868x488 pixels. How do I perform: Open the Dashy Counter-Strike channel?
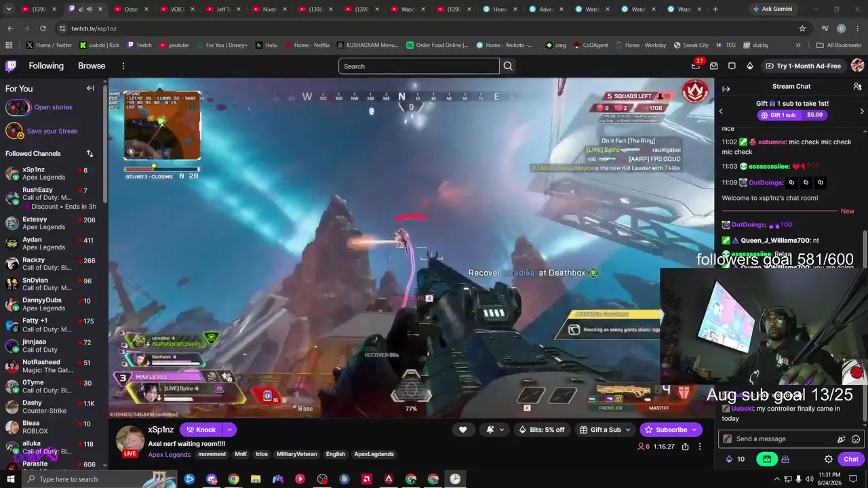pyautogui.click(x=53, y=407)
